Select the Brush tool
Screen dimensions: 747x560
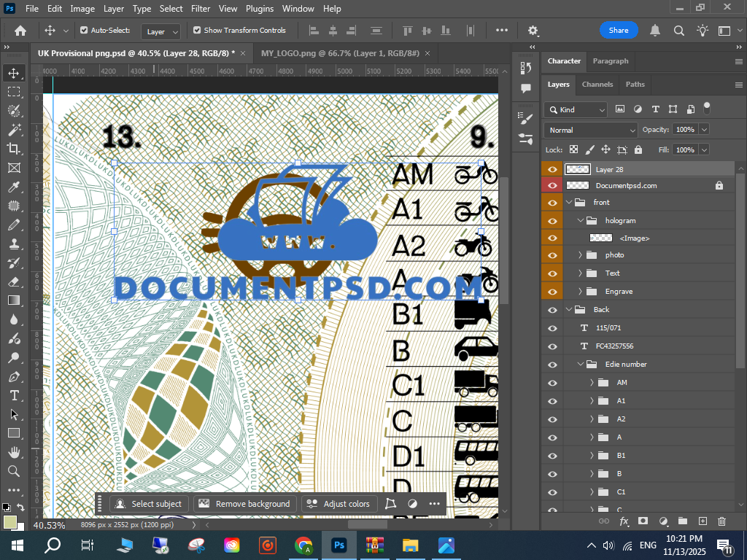(x=14, y=225)
